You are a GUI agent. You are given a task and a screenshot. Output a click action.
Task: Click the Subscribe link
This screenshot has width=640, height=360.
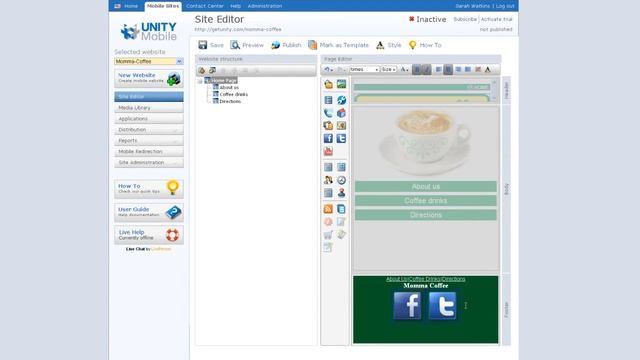465,19
